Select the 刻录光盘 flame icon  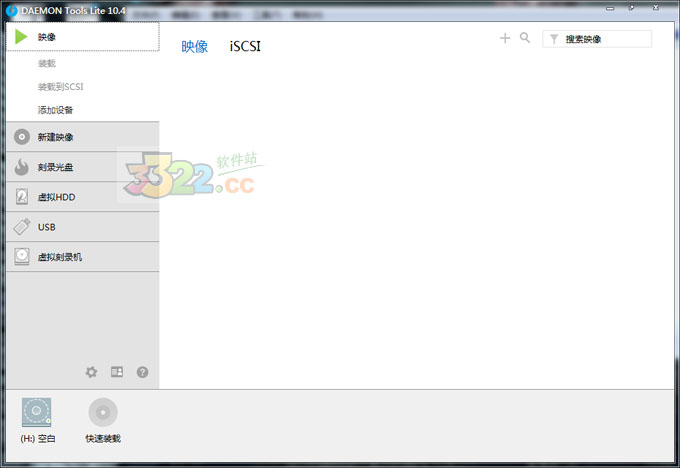tap(22, 167)
